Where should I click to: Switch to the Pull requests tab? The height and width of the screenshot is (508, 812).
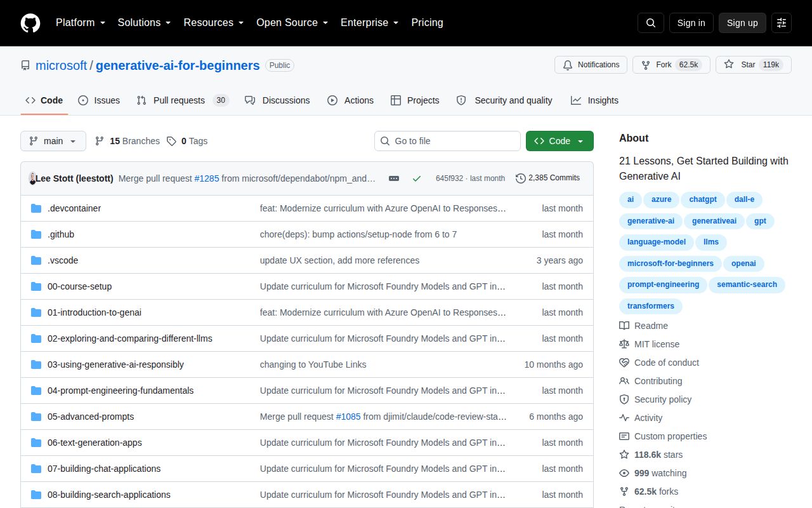point(182,100)
